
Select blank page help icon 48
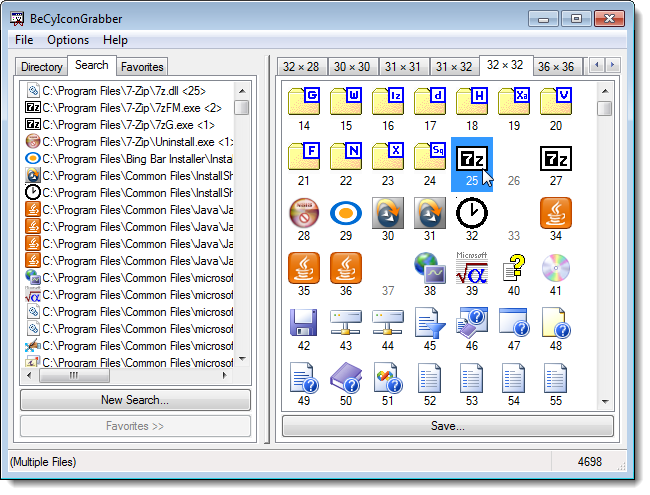point(556,323)
